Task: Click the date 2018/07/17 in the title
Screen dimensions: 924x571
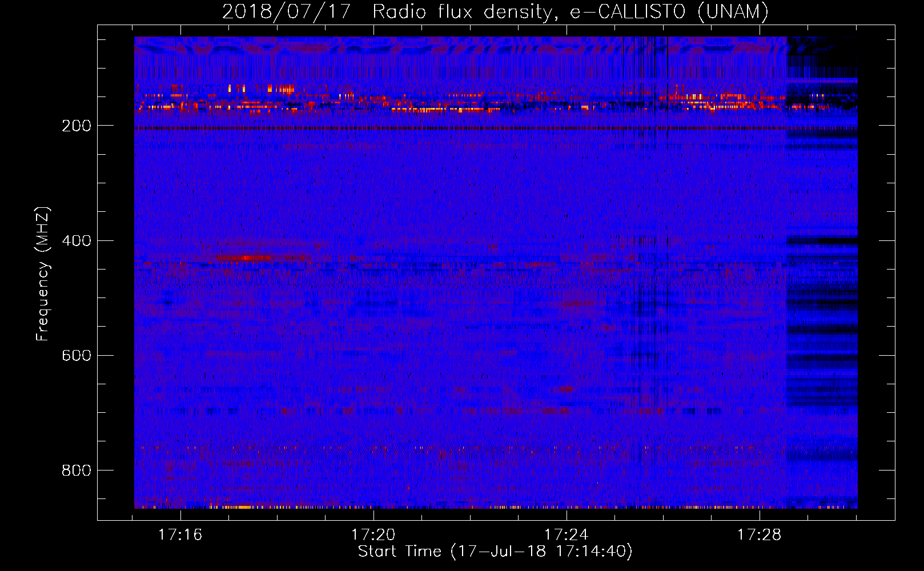Action: [x=286, y=11]
